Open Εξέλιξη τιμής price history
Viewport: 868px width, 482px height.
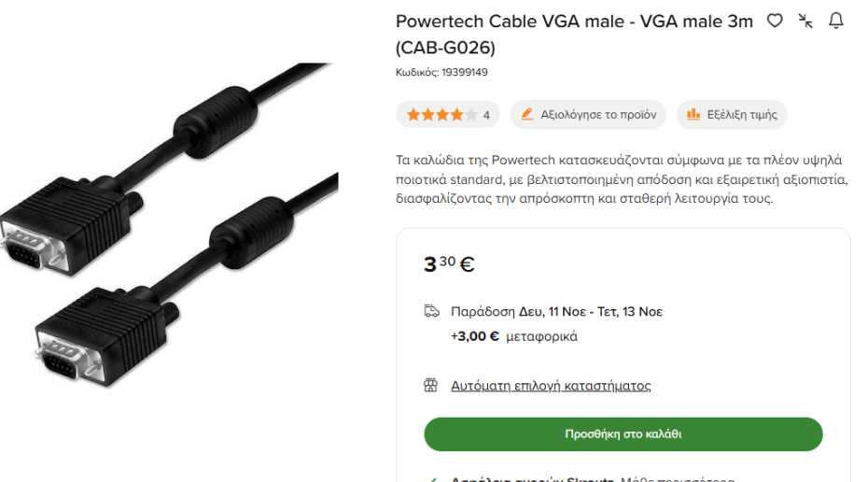click(x=732, y=115)
